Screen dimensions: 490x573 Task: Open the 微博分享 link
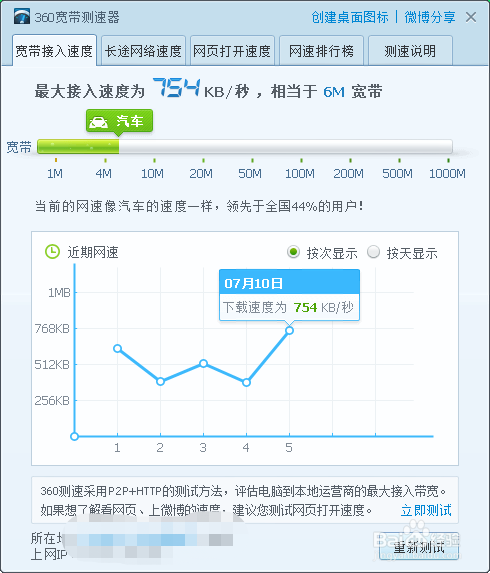click(x=430, y=17)
